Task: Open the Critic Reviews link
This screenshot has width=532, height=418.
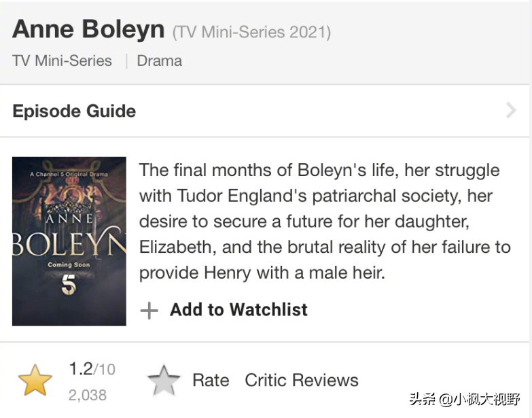Action: click(302, 380)
